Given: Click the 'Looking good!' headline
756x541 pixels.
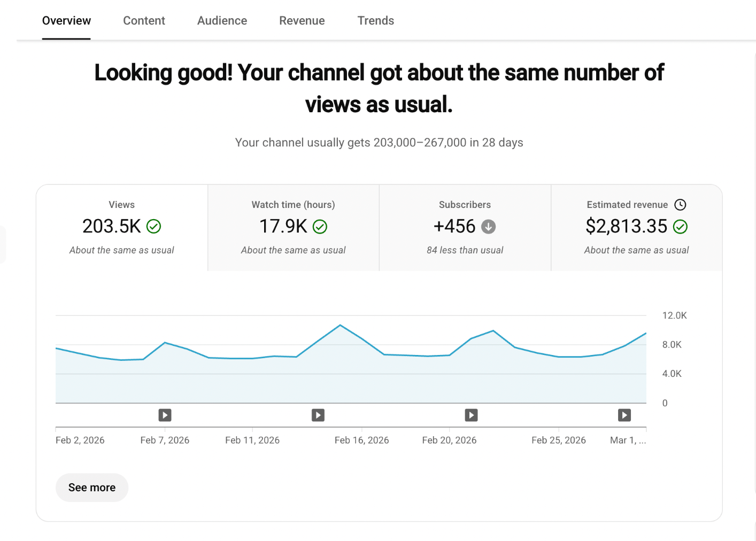Looking at the screenshot, I should point(379,88).
